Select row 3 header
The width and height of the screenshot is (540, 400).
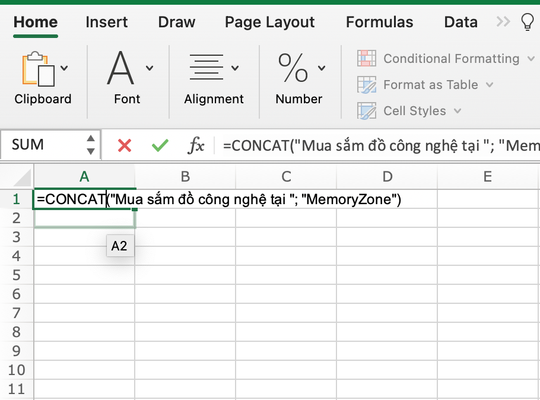16,237
